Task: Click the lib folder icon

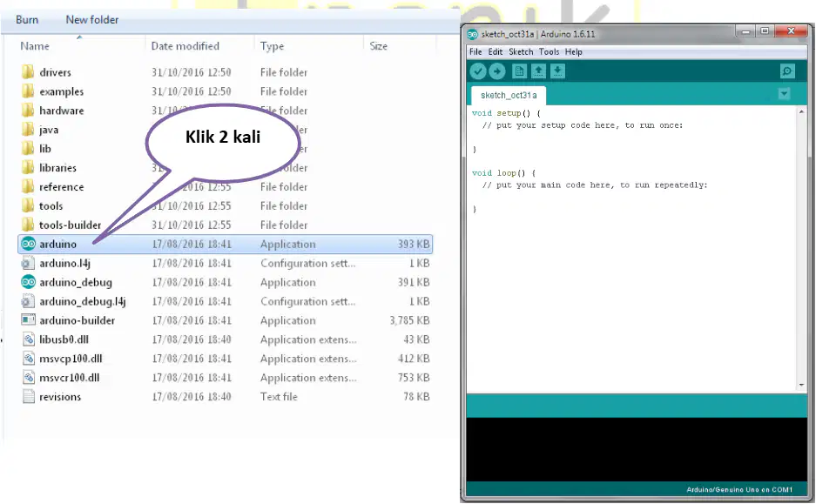Action: 28,148
